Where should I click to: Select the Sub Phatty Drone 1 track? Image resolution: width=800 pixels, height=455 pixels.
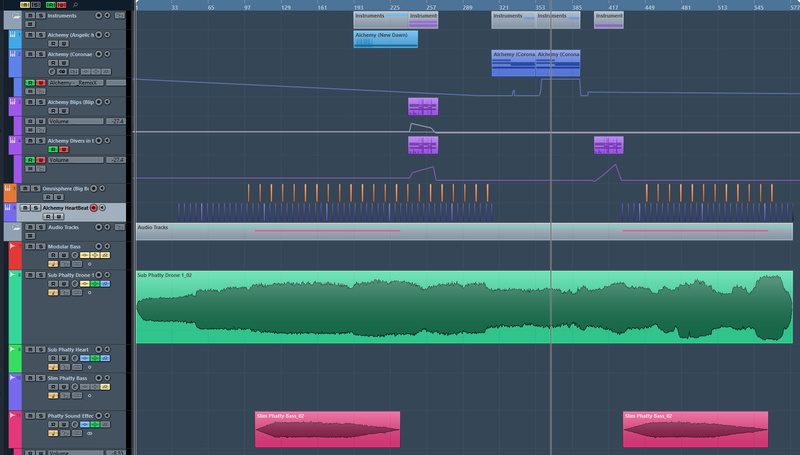(x=70, y=274)
